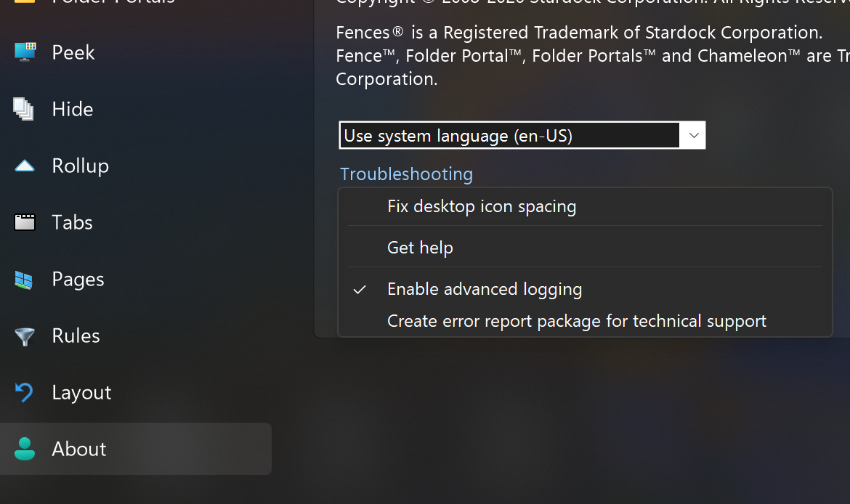Viewport: 850px width, 504px height.
Task: Click the Get help option
Action: pyautogui.click(x=420, y=248)
